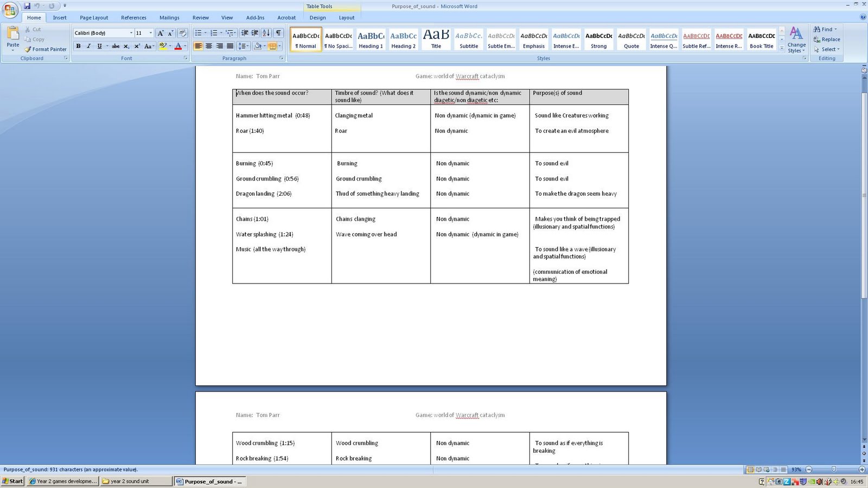Apply the Title style

[x=436, y=40]
